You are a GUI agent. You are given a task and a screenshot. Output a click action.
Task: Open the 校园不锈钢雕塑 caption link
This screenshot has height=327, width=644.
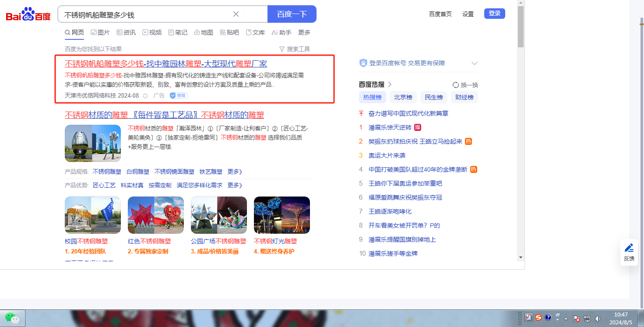[86, 241]
